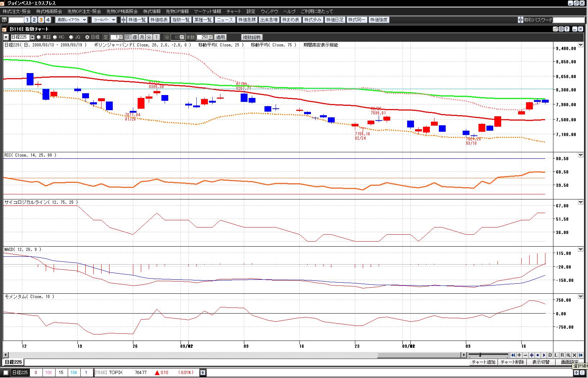The height and width of the screenshot is (378, 588).
Task: Select the JQ radio button
Action: tap(71, 37)
